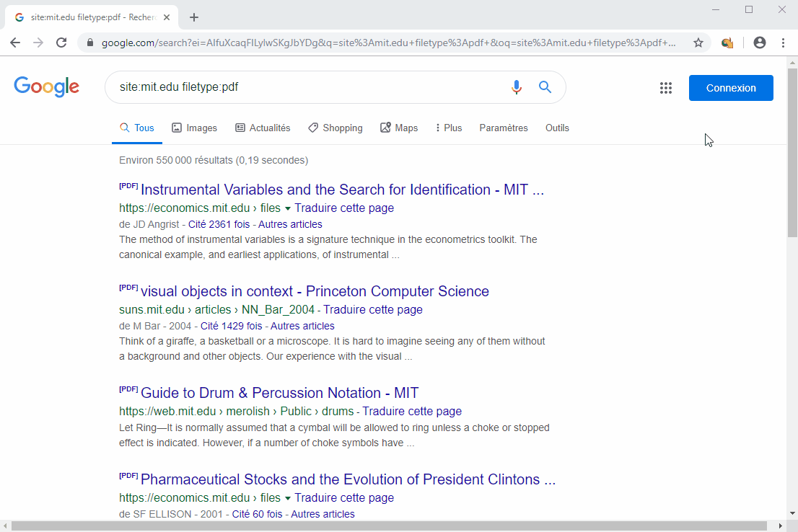The width and height of the screenshot is (798, 532).
Task: Click the suns.mit.edu breadcrumb URL
Action: tap(216, 310)
